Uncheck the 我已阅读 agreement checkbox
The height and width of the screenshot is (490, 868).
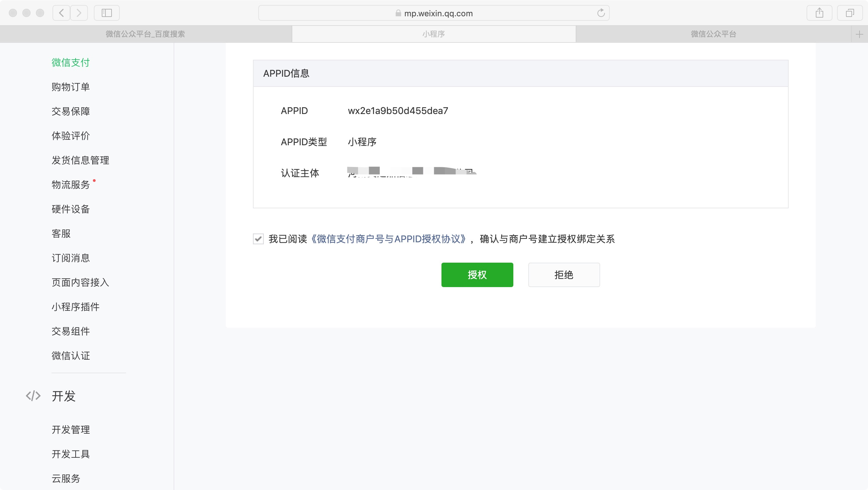point(258,239)
